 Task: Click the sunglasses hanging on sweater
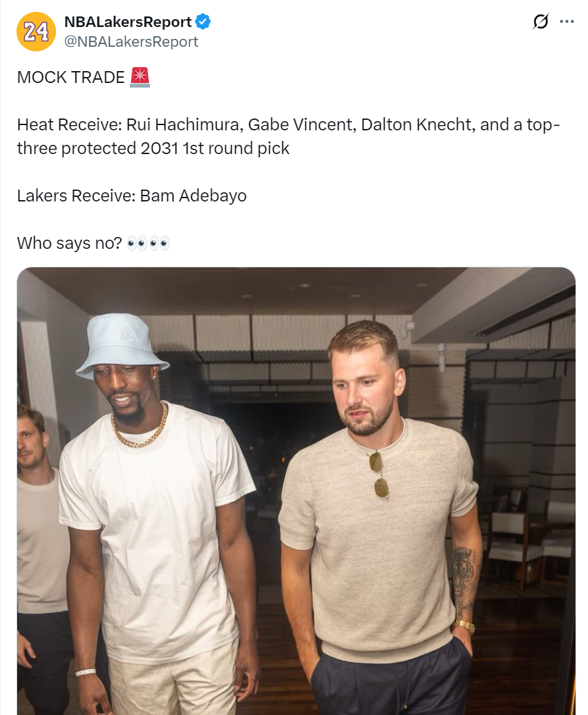pos(379,474)
